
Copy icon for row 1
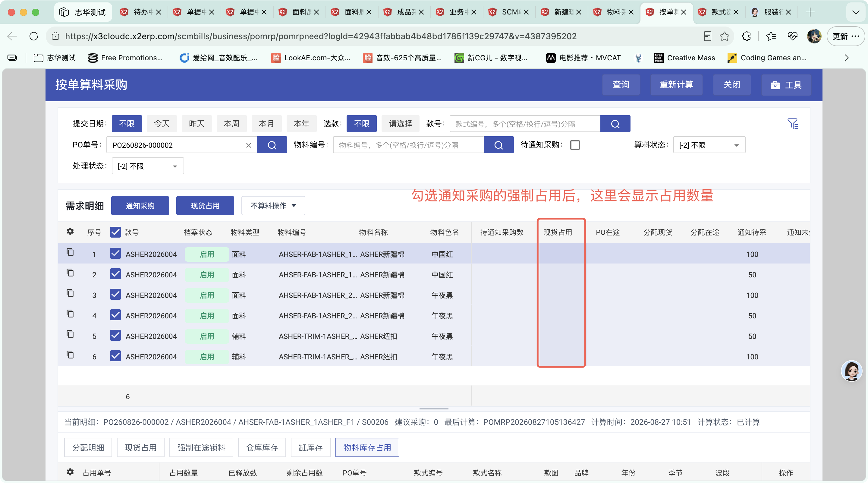click(x=70, y=252)
